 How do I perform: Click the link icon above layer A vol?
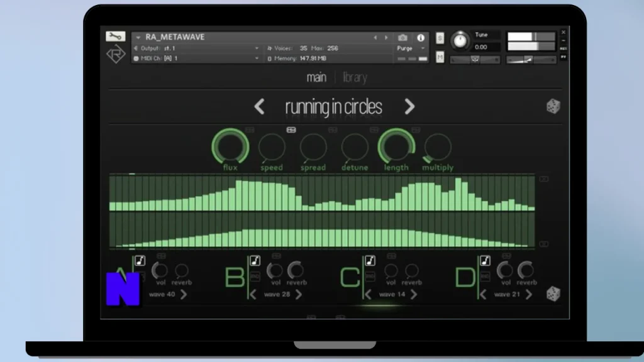pos(162,256)
